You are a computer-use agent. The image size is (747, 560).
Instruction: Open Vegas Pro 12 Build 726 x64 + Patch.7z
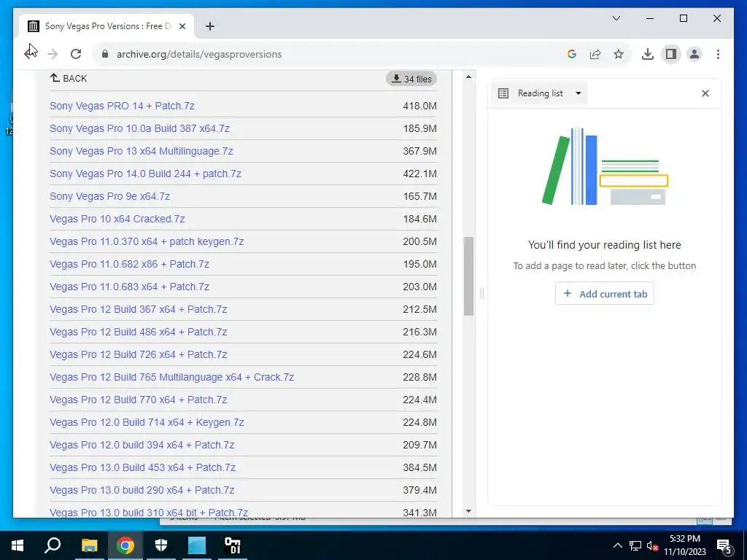(138, 355)
